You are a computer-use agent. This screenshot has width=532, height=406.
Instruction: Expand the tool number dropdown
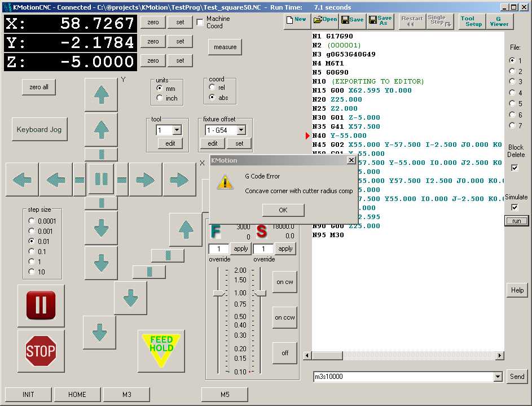[177, 130]
